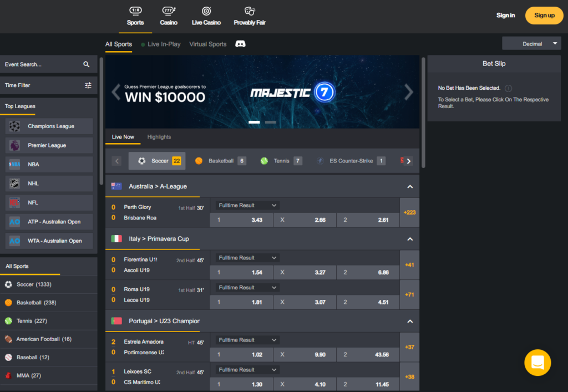
Task: Click the Bet Slip info icon
Action: 508,88
